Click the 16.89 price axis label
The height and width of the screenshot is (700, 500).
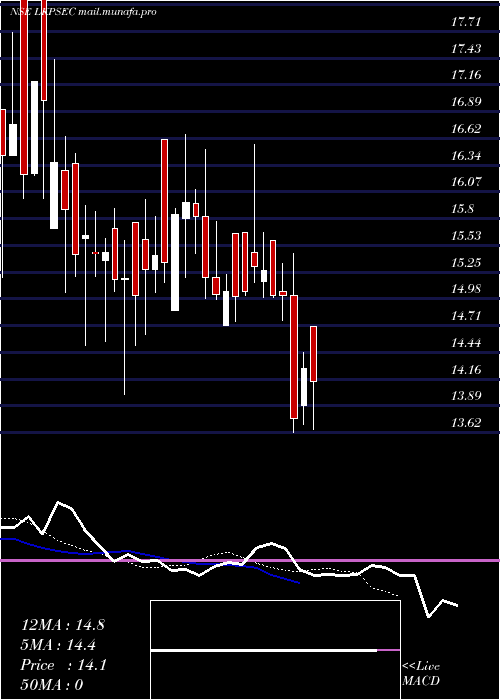466,102
